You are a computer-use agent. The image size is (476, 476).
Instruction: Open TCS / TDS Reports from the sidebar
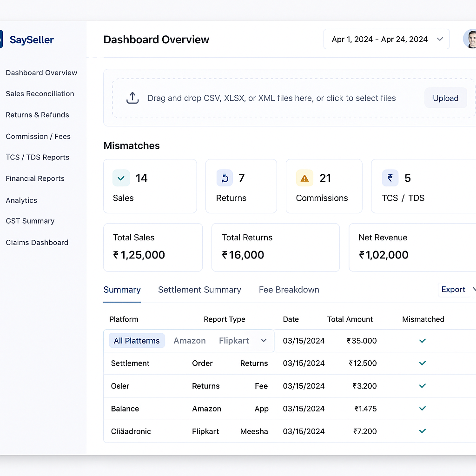[x=37, y=157]
